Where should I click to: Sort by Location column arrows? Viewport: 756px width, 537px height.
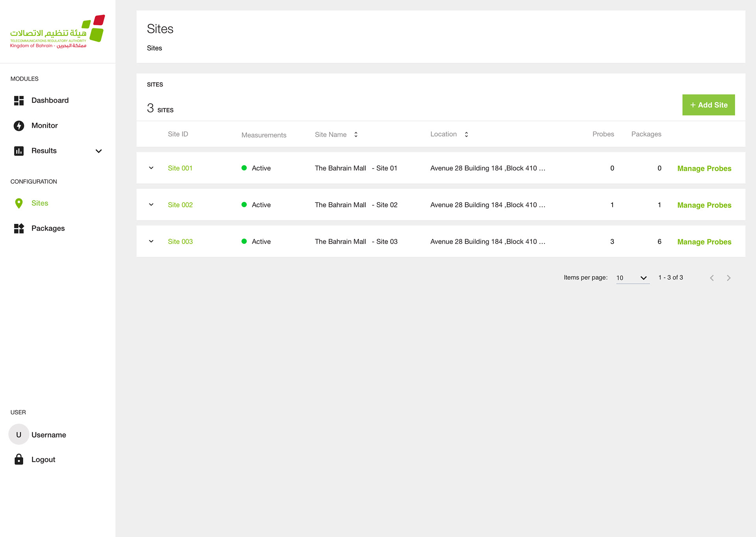466,135
